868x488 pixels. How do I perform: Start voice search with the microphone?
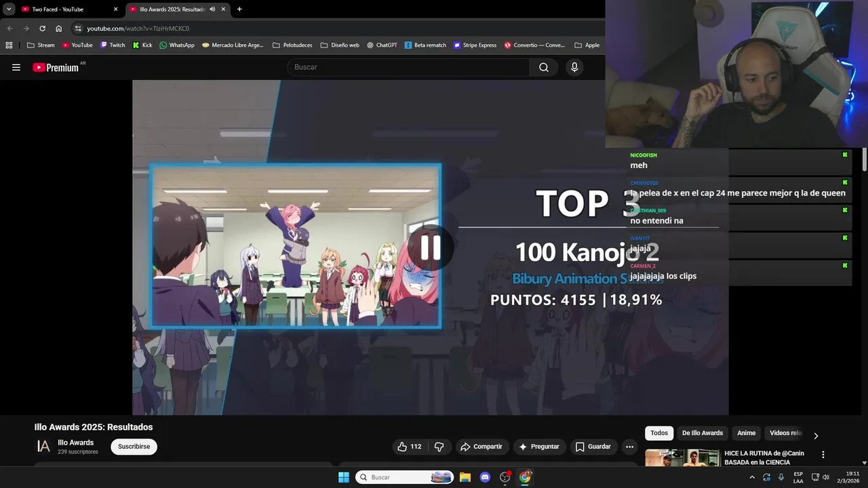click(x=574, y=67)
